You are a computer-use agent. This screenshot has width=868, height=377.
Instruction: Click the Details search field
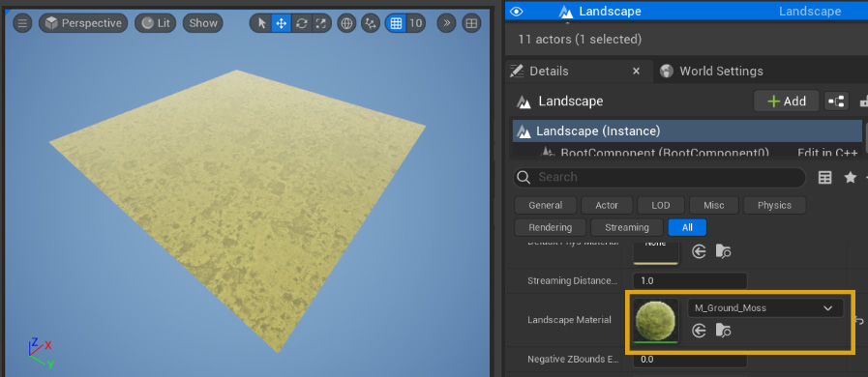tap(659, 178)
